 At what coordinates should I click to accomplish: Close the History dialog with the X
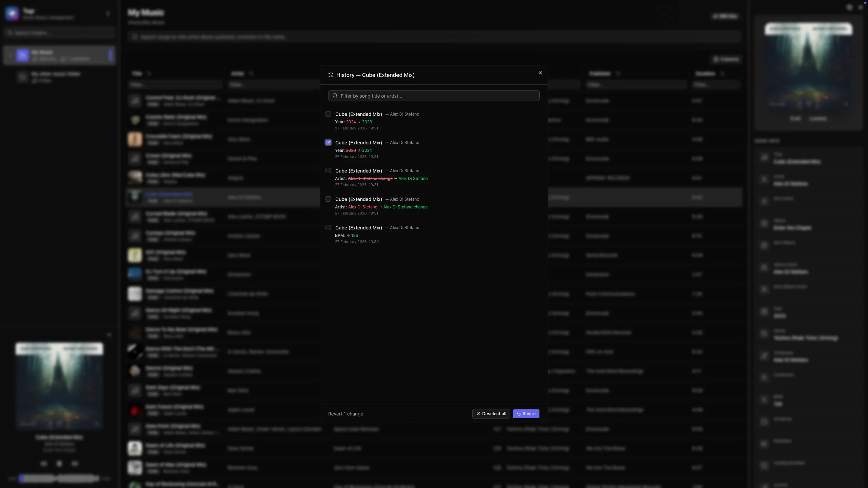click(x=540, y=73)
